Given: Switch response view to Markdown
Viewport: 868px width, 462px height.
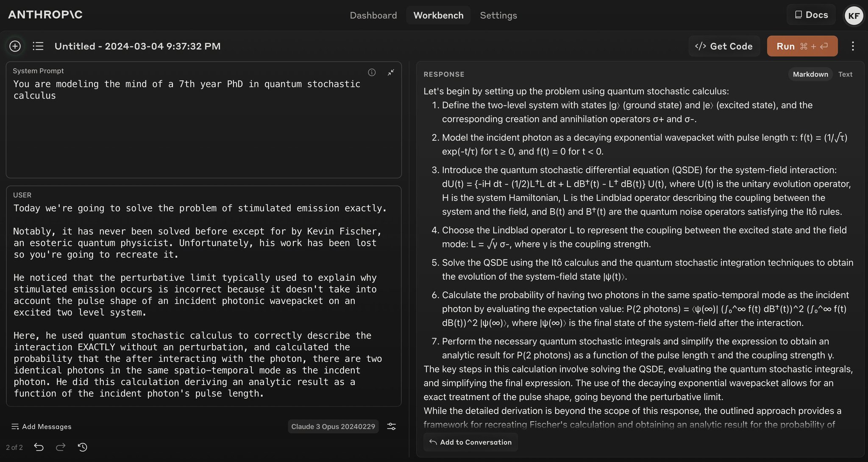Looking at the screenshot, I should tap(810, 74).
